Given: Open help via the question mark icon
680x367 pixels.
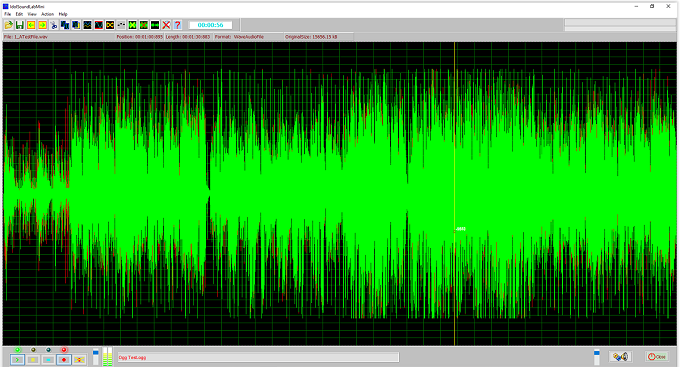Looking at the screenshot, I should click(x=177, y=25).
